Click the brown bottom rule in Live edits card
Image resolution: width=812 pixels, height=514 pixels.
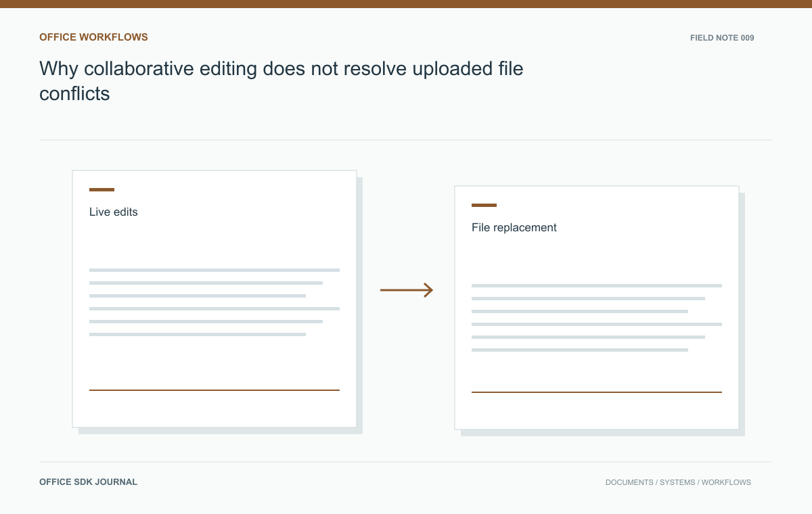[x=215, y=390]
